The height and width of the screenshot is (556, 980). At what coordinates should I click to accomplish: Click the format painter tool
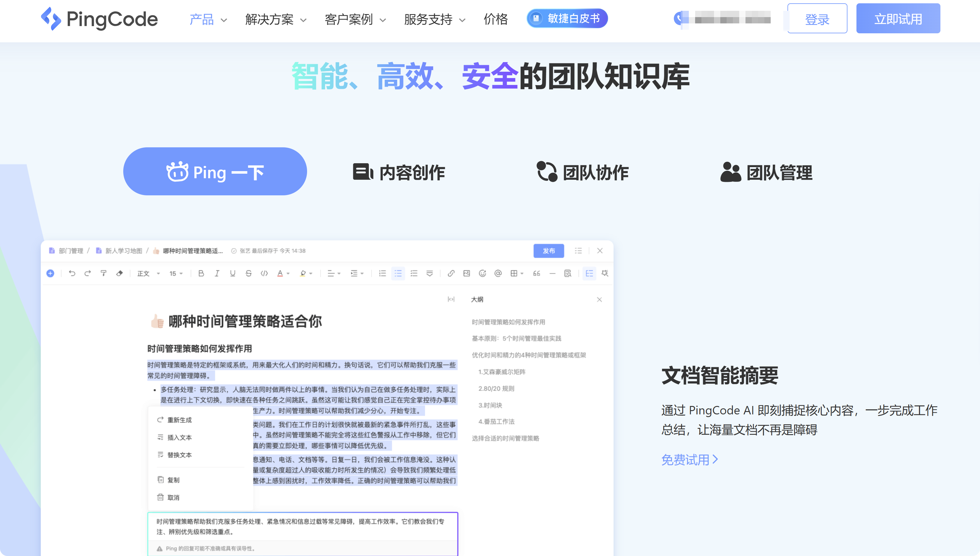[103, 273]
